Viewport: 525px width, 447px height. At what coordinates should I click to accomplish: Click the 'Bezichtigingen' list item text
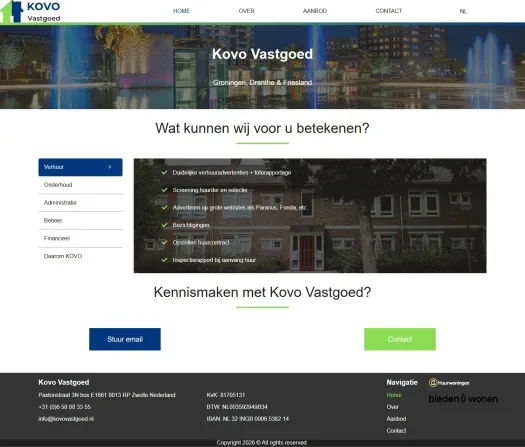point(191,225)
